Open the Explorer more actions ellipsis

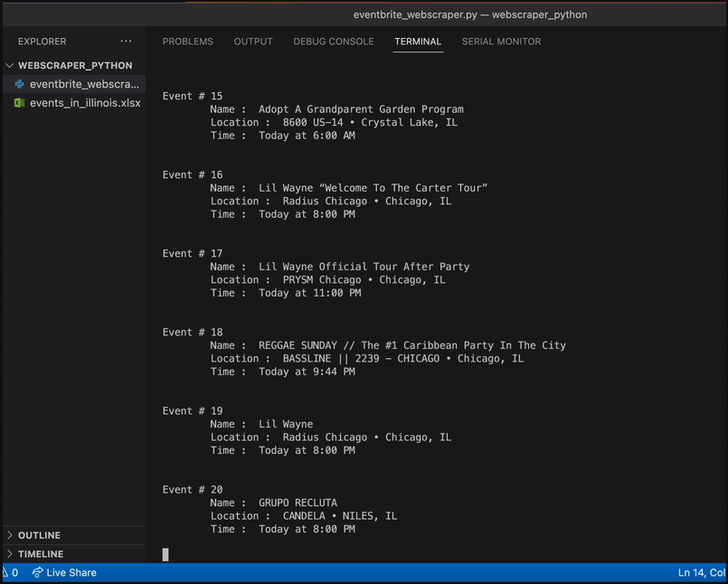pyautogui.click(x=126, y=42)
